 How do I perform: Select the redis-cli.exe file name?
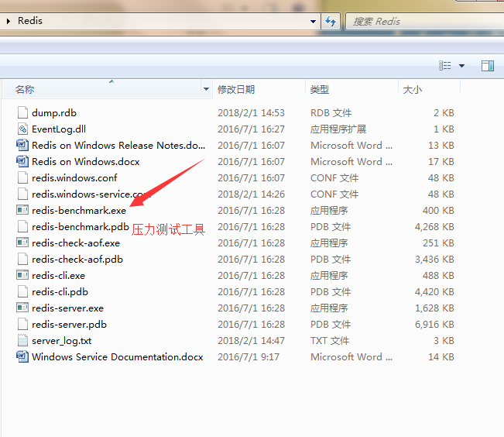click(59, 276)
